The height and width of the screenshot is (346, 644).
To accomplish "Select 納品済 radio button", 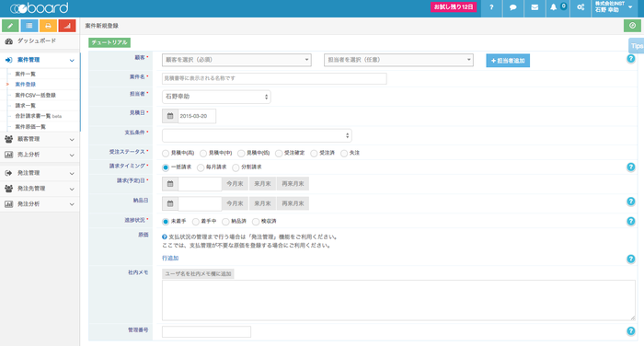I will pyautogui.click(x=226, y=222).
